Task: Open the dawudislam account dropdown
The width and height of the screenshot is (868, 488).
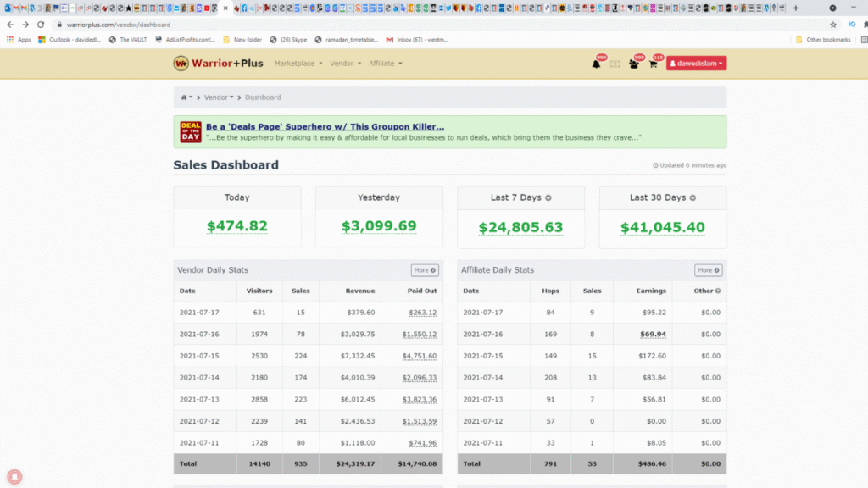Action: click(696, 64)
